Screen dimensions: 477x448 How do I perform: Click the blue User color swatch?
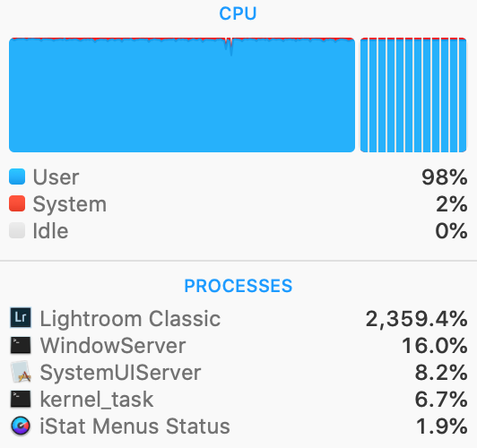click(x=17, y=177)
